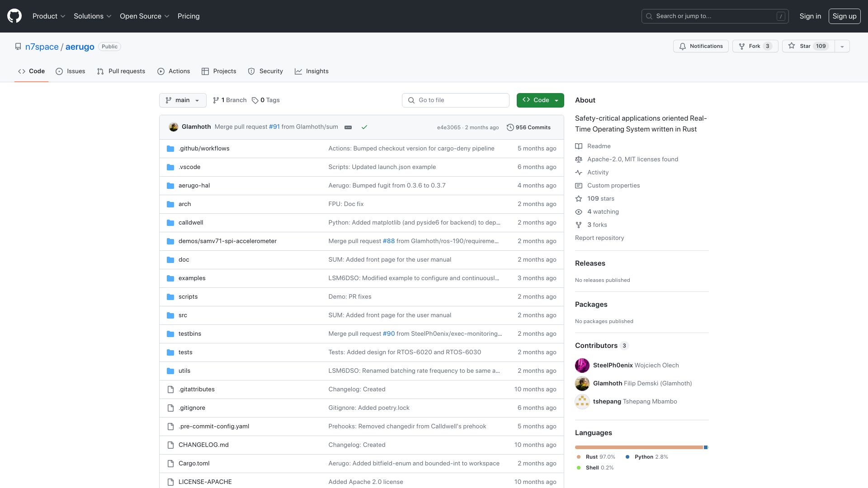Click the folder icon for calldwell
This screenshot has height=488, width=868.
coord(170,223)
